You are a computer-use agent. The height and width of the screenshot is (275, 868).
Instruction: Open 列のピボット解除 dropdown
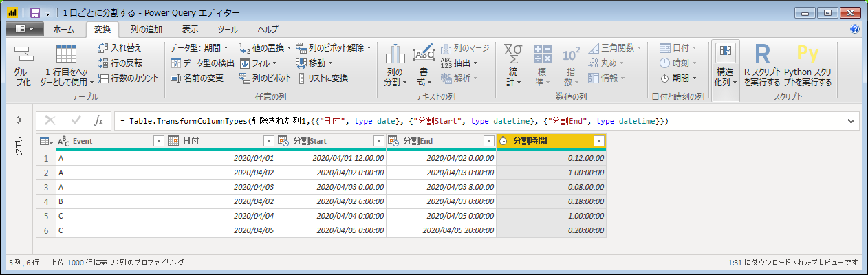pyautogui.click(x=334, y=48)
